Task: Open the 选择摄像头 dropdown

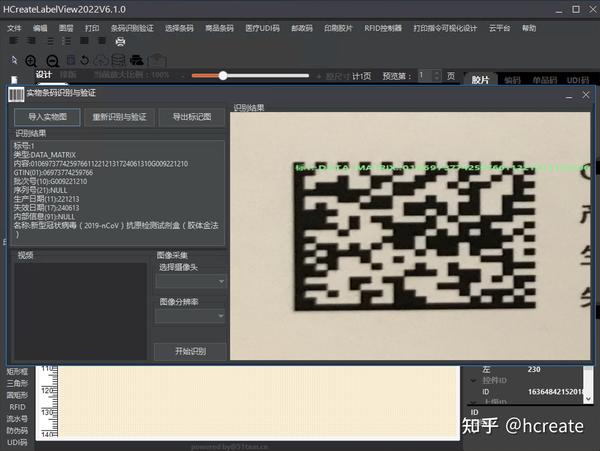Action: click(190, 282)
